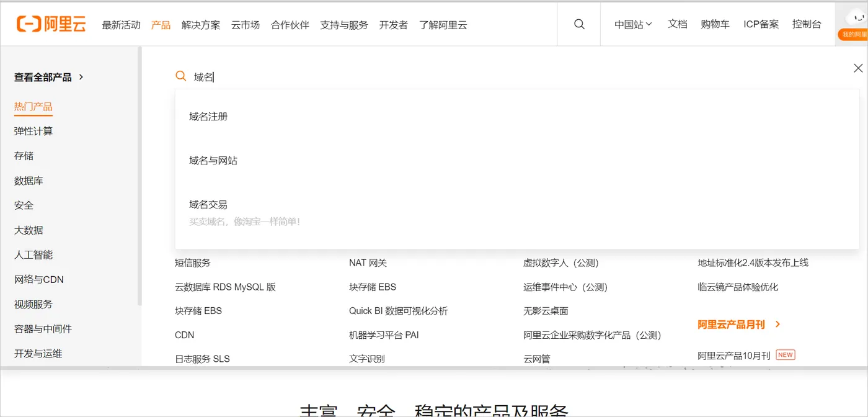Screen dimensions: 868x417
Task: Open the 合作伙伴 menu
Action: coord(290,25)
